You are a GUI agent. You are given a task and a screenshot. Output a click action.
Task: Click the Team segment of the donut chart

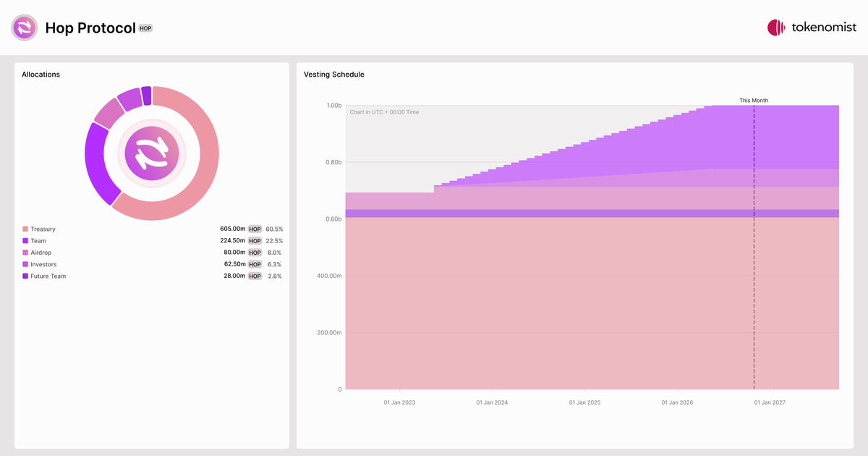(95, 165)
